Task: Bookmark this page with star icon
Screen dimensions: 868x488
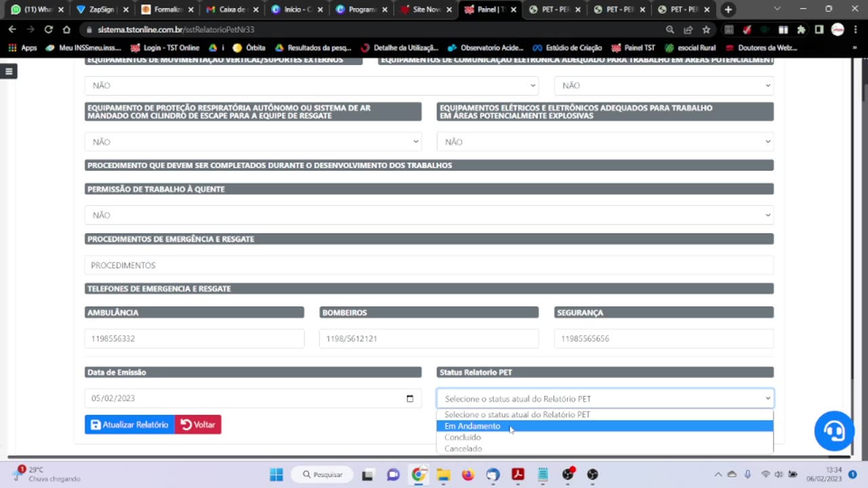Action: pos(707,30)
